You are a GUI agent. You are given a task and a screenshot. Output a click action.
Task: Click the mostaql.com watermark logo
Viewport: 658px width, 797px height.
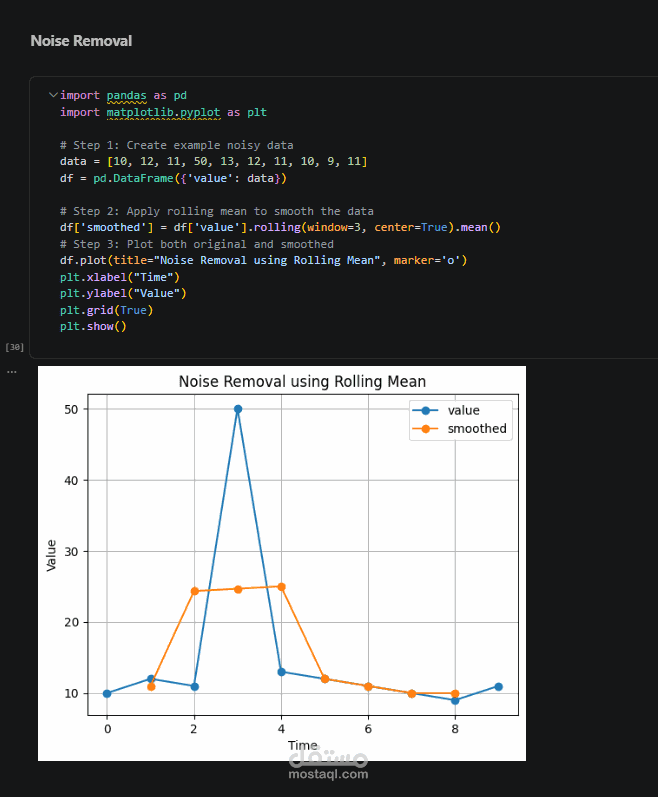pyautogui.click(x=328, y=764)
